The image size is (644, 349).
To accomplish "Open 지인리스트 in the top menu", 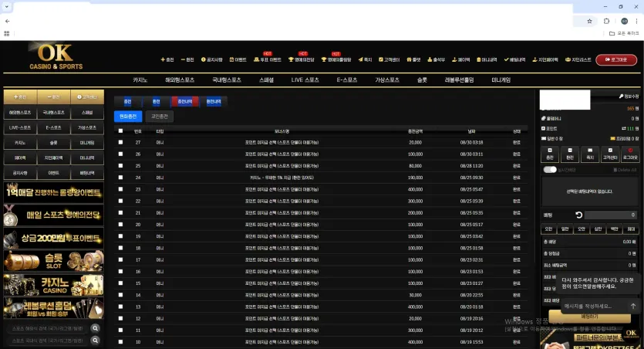I will 578,59.
